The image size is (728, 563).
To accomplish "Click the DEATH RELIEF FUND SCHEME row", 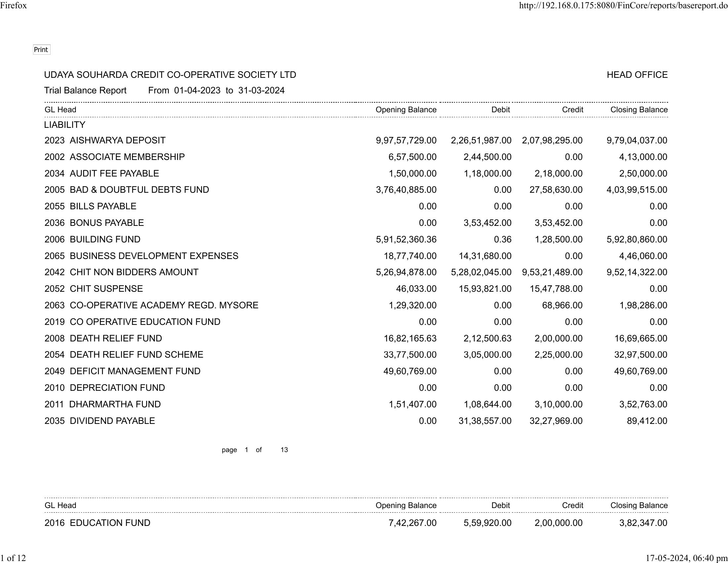I will tap(136, 355).
